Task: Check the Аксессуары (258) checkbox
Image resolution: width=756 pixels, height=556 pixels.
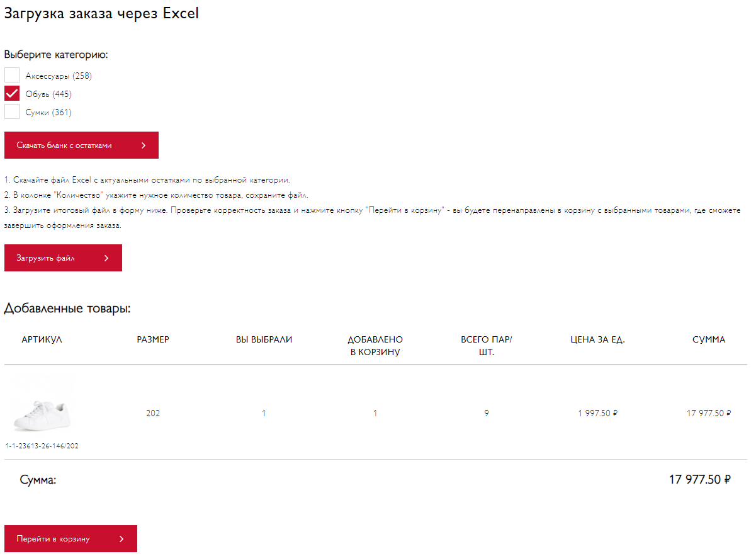Action: [x=12, y=76]
